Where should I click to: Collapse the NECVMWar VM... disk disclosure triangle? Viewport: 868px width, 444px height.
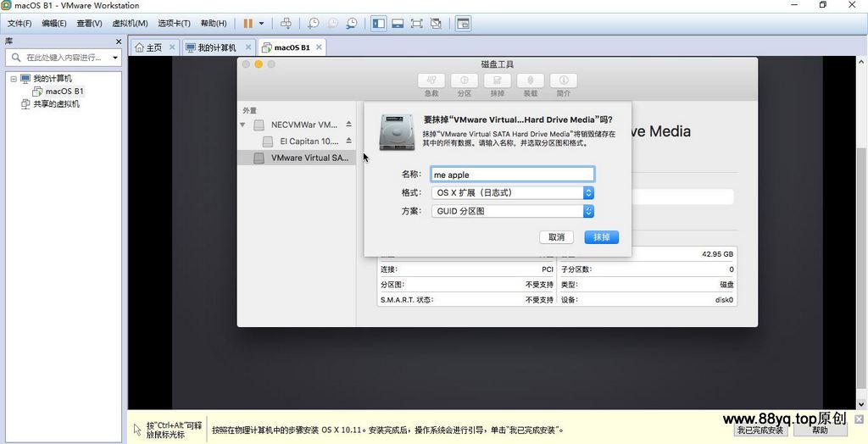pos(242,125)
